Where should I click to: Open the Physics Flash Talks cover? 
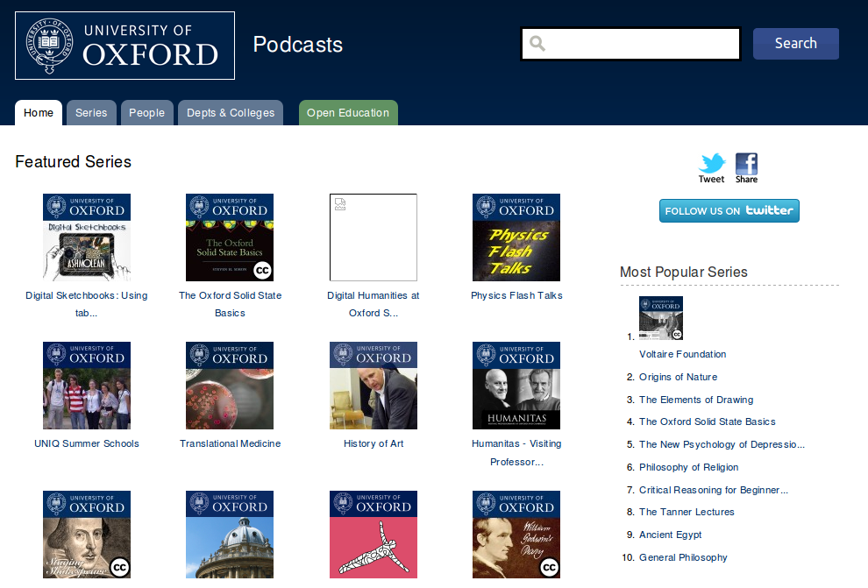[x=516, y=237]
